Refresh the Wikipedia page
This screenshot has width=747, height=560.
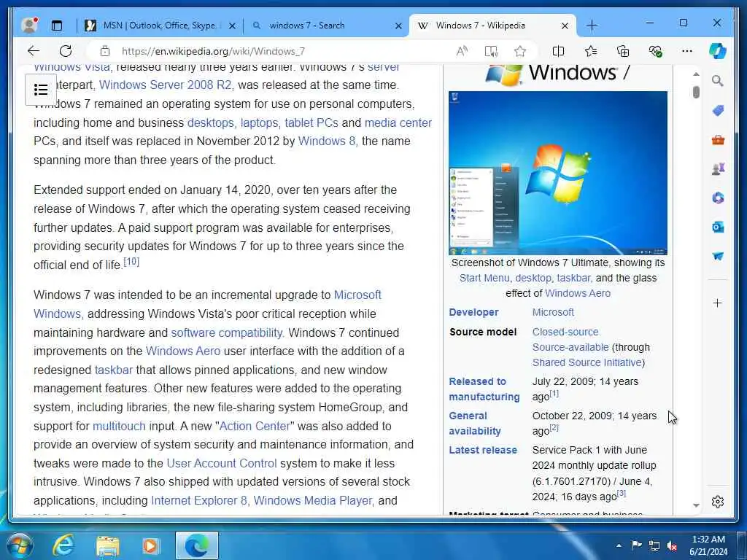click(66, 51)
